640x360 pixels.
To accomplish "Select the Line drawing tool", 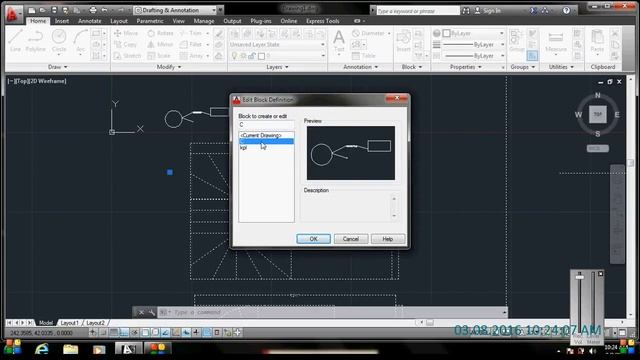I will click(15, 40).
